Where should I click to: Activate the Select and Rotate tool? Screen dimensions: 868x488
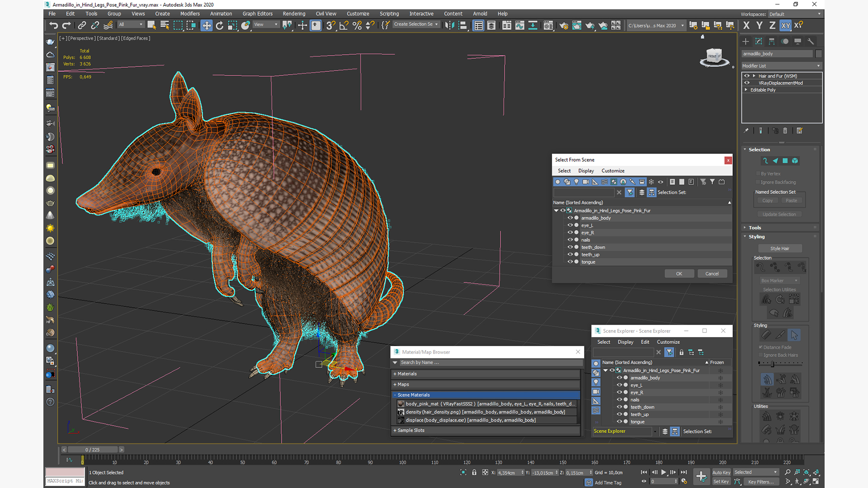tap(219, 25)
